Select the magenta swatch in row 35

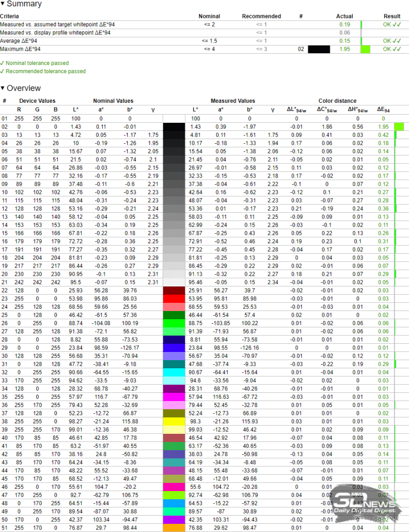pyautogui.click(x=176, y=396)
